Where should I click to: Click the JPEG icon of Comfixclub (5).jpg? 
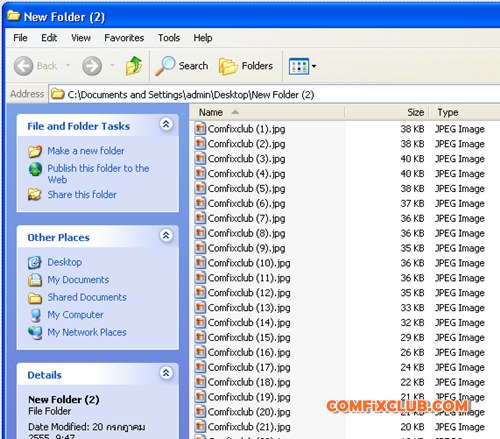point(200,188)
